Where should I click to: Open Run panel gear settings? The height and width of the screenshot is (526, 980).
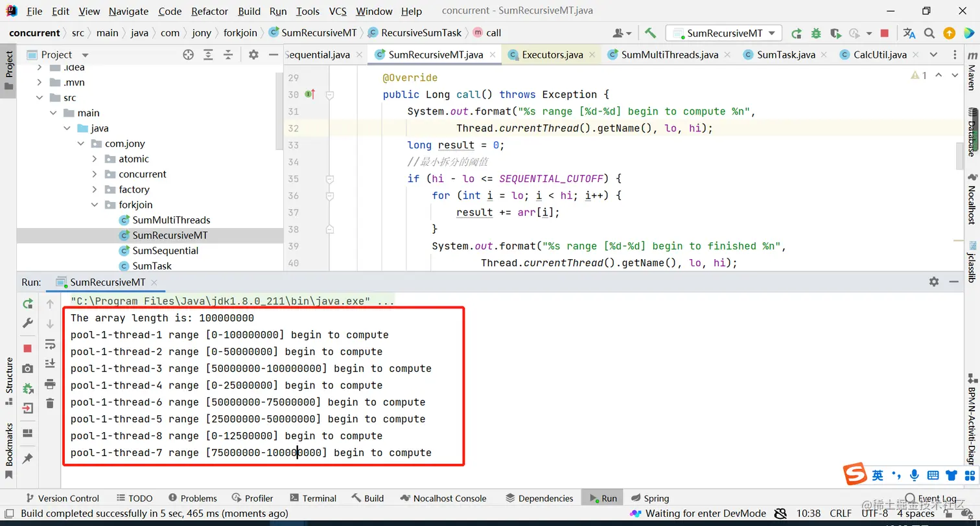point(934,282)
